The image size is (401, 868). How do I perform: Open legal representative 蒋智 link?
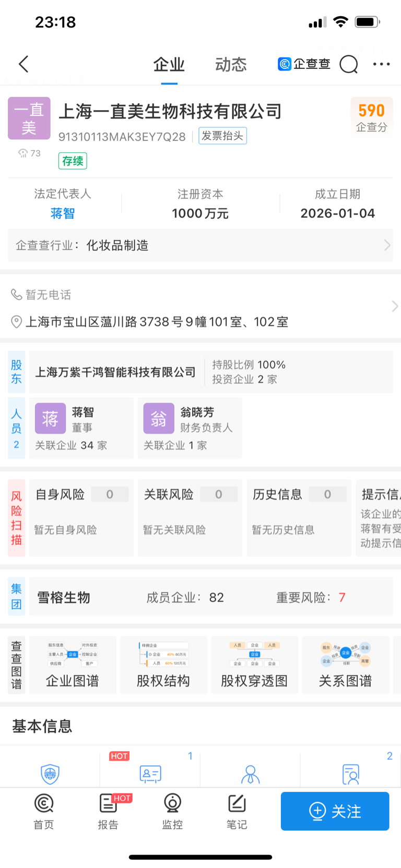[63, 213]
